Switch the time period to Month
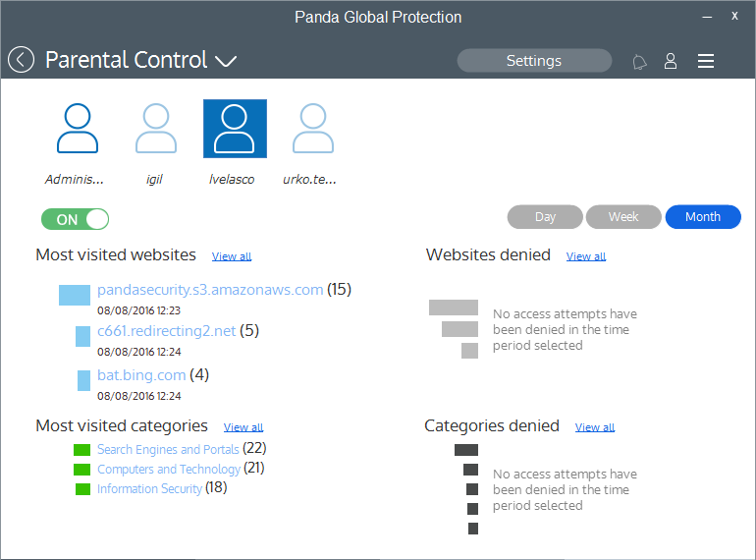 coord(703,217)
